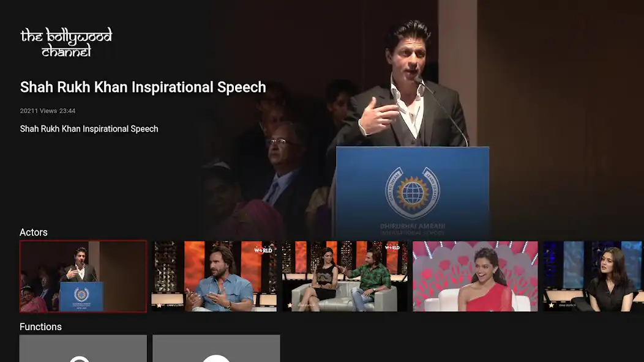
Task: Click the star badge on the last thumbnail
Action: (550, 305)
